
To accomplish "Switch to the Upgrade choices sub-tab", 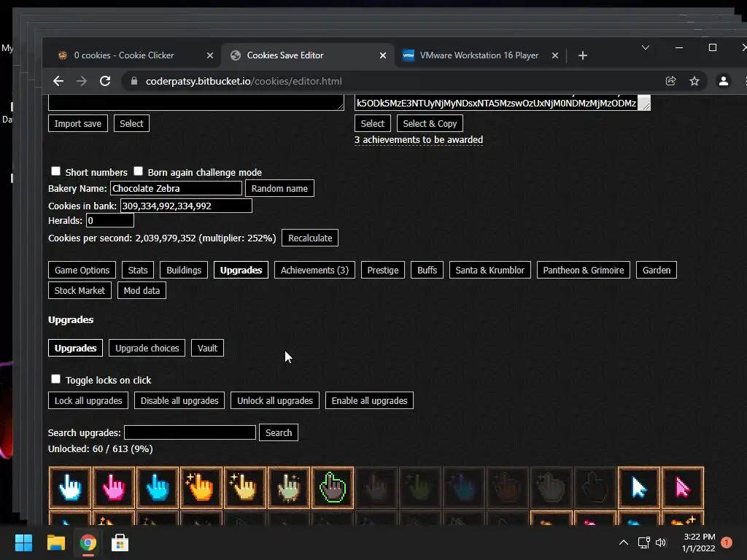I will 147,348.
